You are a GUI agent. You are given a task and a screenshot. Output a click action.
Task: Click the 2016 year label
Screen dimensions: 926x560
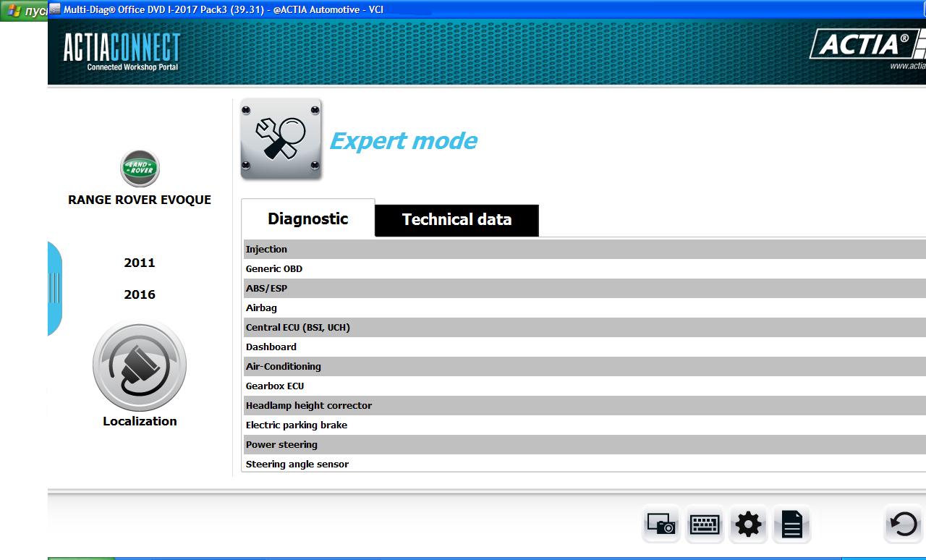(x=140, y=294)
